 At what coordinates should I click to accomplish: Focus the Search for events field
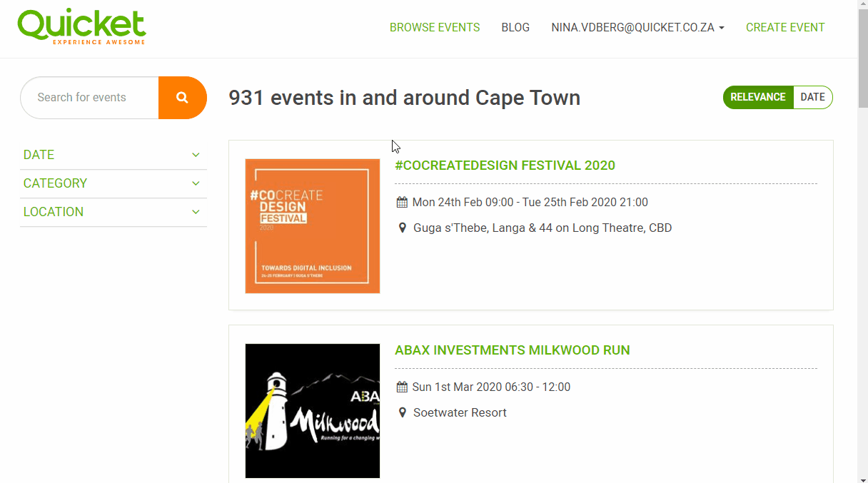(90, 98)
